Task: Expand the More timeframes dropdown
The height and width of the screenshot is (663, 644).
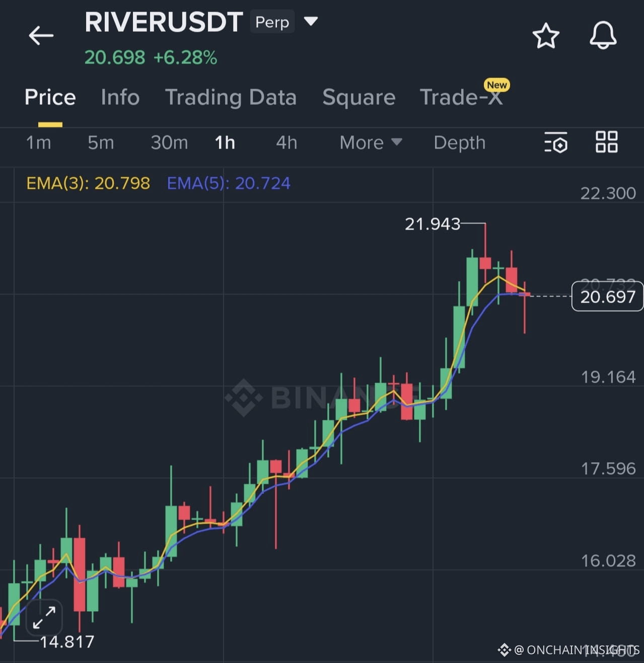Action: [x=371, y=143]
